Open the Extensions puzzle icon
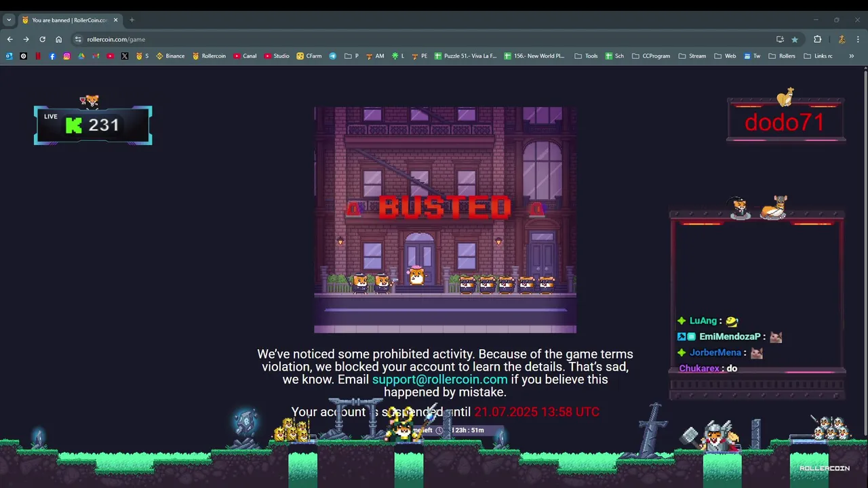This screenshot has width=868, height=488. [817, 39]
